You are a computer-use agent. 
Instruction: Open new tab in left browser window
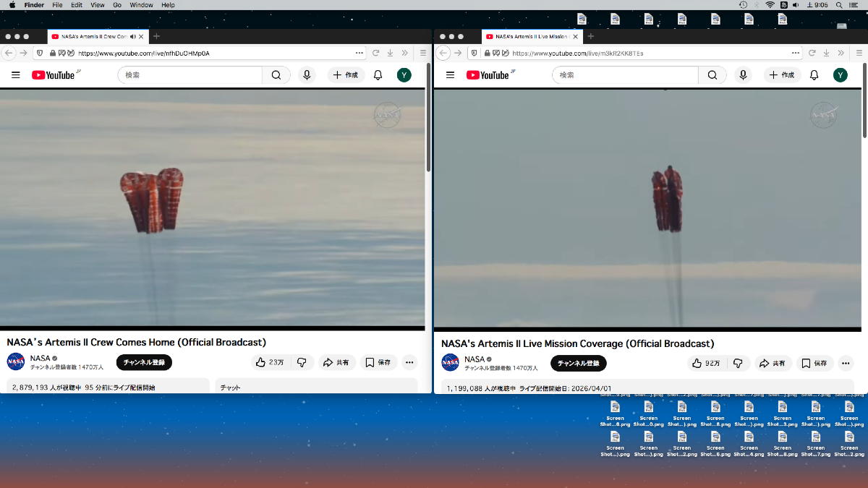[x=156, y=36]
